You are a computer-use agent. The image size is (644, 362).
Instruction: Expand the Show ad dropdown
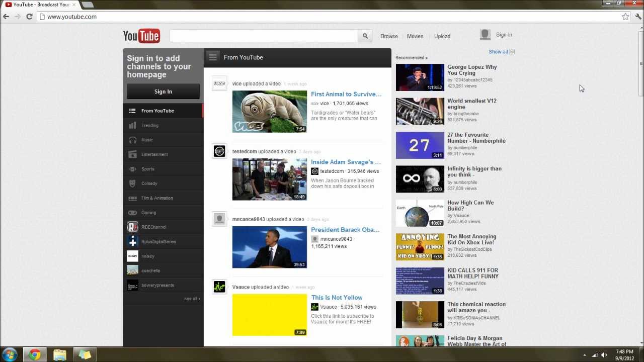502,52
